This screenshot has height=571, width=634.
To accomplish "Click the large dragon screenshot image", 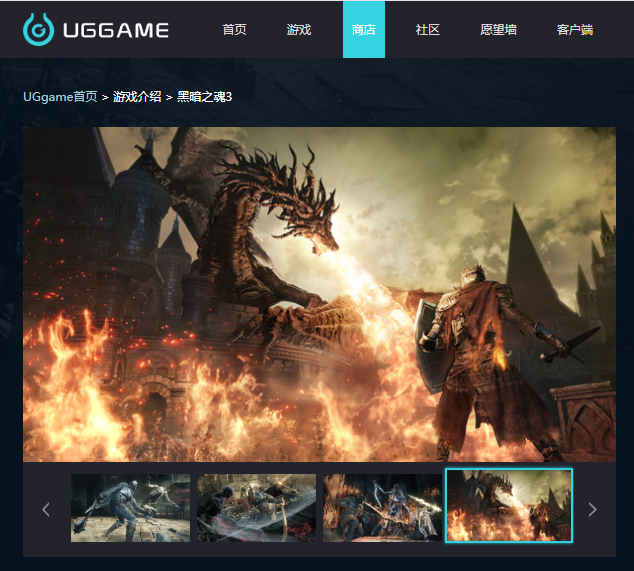I will coord(319,294).
